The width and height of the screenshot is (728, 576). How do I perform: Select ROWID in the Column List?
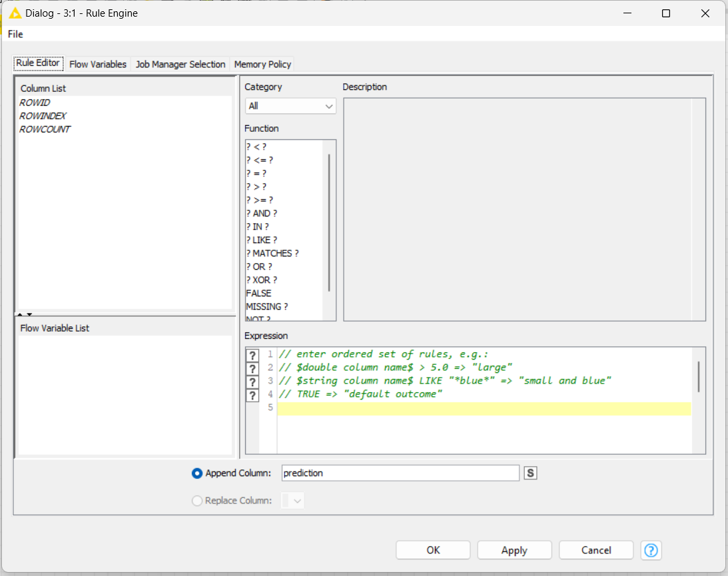(x=35, y=103)
